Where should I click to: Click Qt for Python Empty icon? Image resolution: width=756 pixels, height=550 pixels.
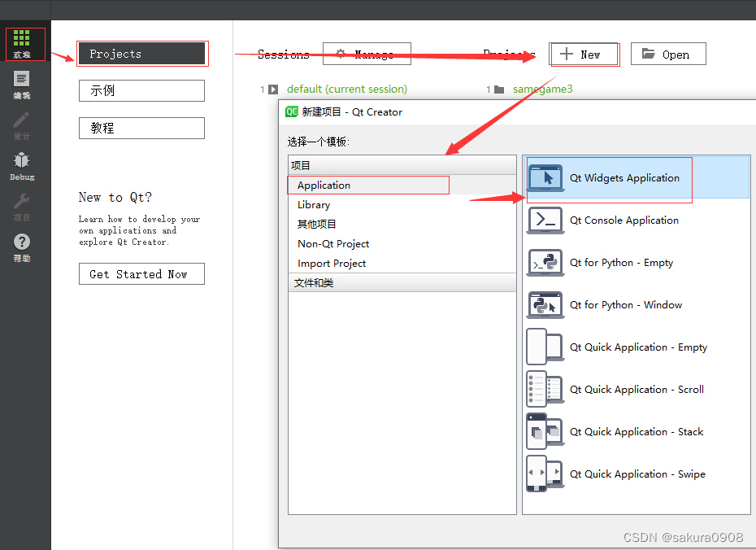(x=545, y=263)
